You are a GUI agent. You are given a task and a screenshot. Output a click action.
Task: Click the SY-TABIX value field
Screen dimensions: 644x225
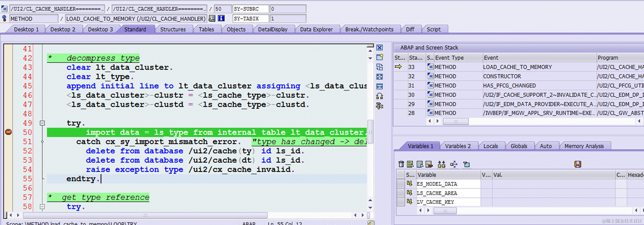[288, 18]
